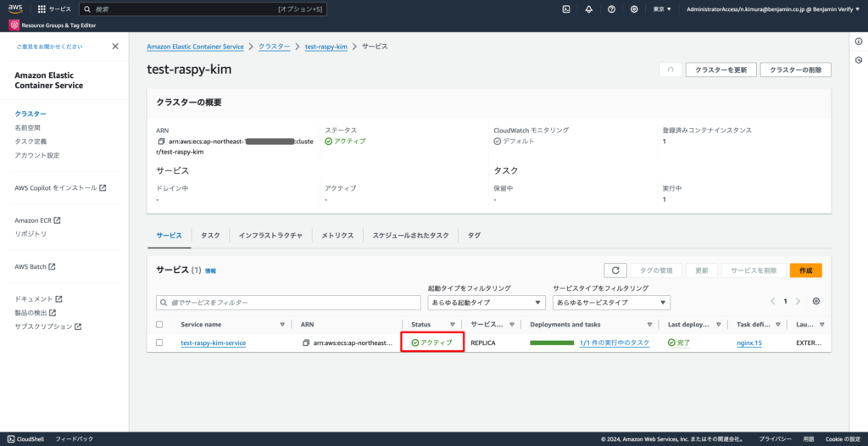The width and height of the screenshot is (868, 446).
Task: Click the info panel icon on right edge
Action: (859, 42)
